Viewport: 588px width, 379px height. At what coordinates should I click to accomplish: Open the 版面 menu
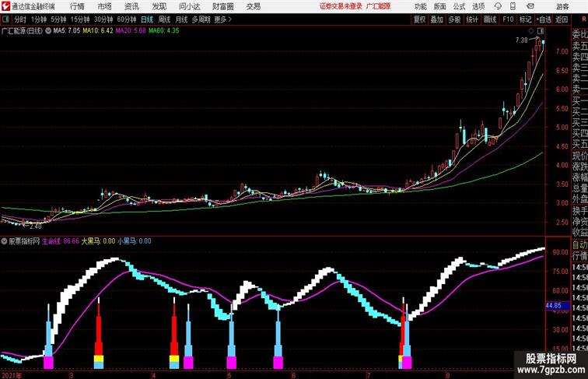pos(440,6)
